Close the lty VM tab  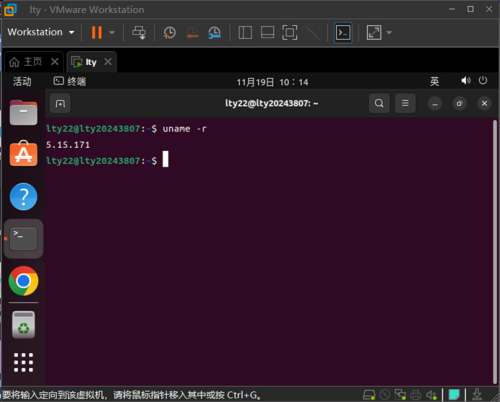[108, 62]
